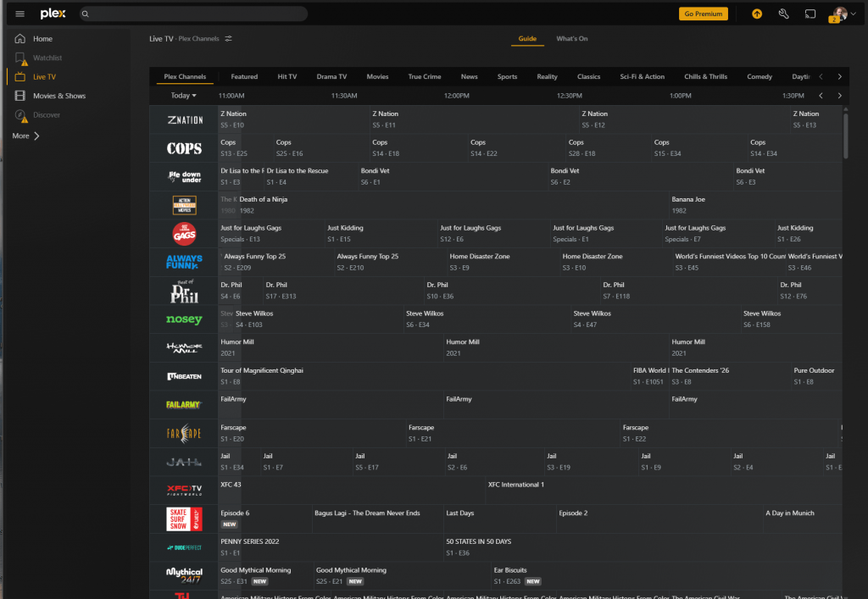Click the Home sidebar icon
This screenshot has height=599, width=868.
click(x=20, y=39)
